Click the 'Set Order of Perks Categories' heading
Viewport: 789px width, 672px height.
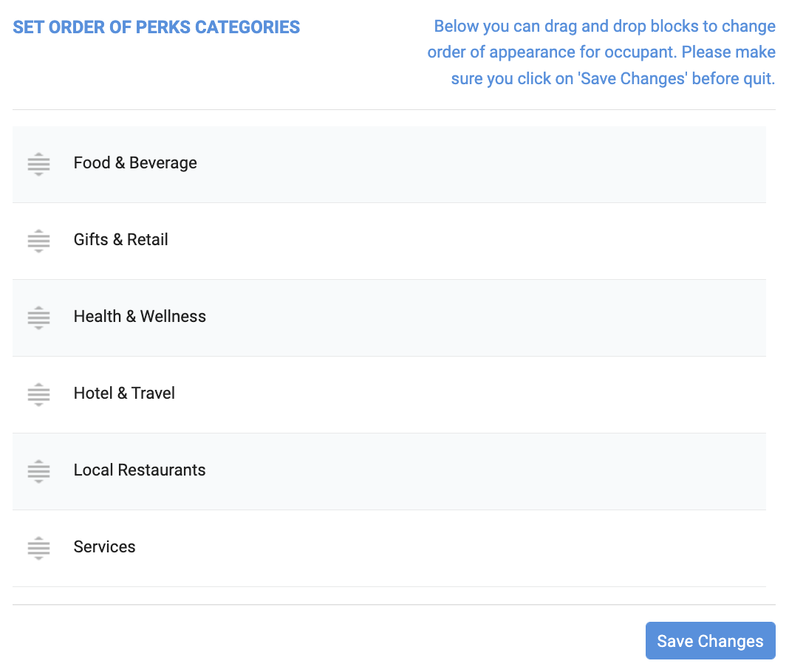point(157,28)
